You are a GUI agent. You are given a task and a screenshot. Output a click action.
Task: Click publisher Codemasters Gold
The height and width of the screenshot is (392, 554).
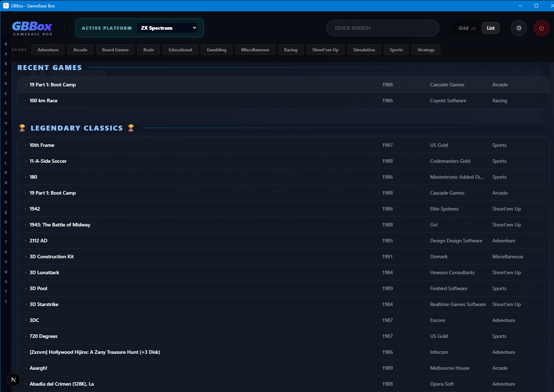tap(450, 161)
